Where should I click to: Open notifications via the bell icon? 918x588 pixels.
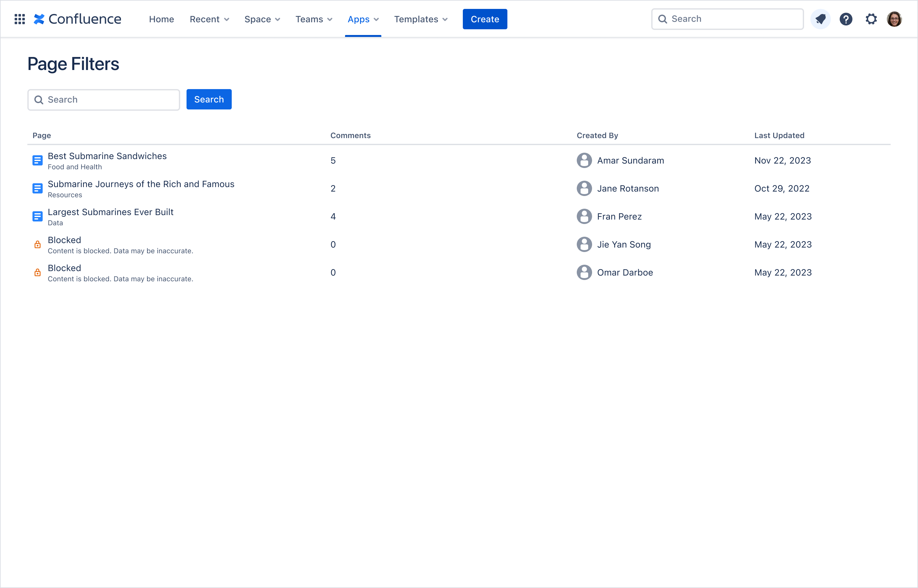coord(821,19)
